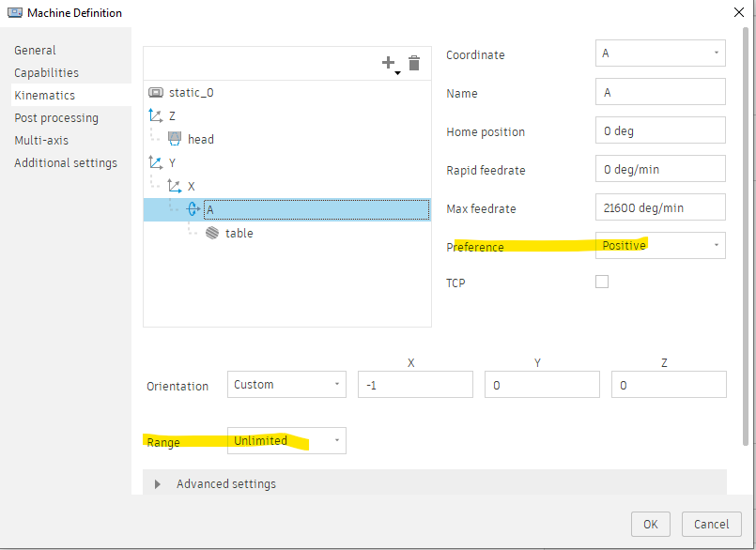This screenshot has height=550, width=756.
Task: Click the X linear axis icon
Action: 174,186
